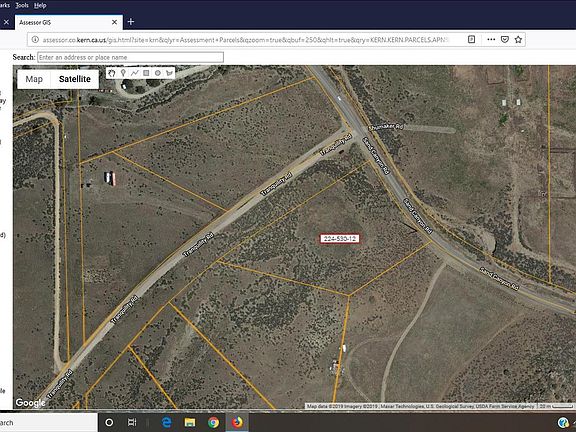Click the Shumaker Rd label

tap(386, 127)
